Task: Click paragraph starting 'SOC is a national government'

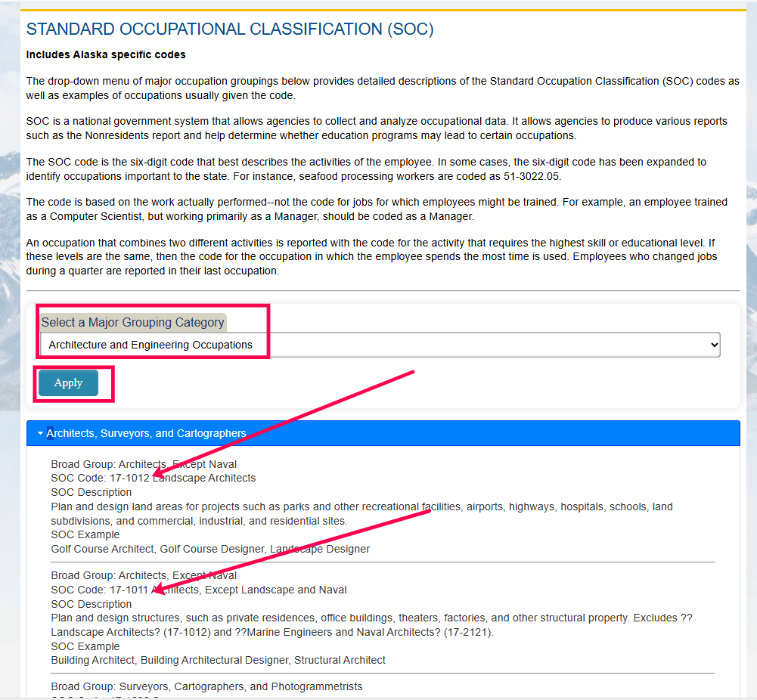Action: (377, 129)
